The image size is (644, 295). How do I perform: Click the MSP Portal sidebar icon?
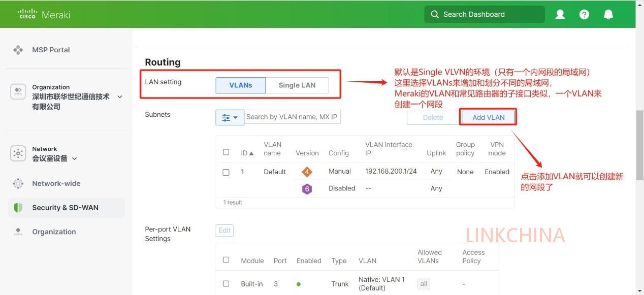pyautogui.click(x=18, y=50)
